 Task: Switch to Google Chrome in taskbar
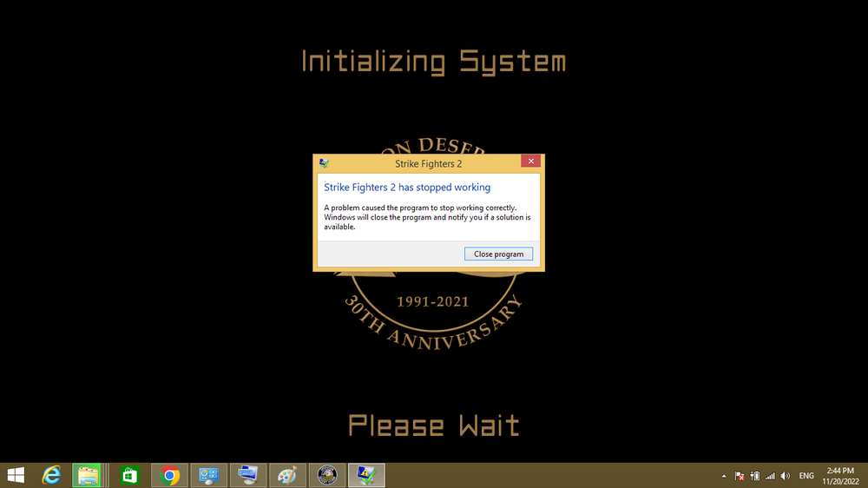[169, 475]
